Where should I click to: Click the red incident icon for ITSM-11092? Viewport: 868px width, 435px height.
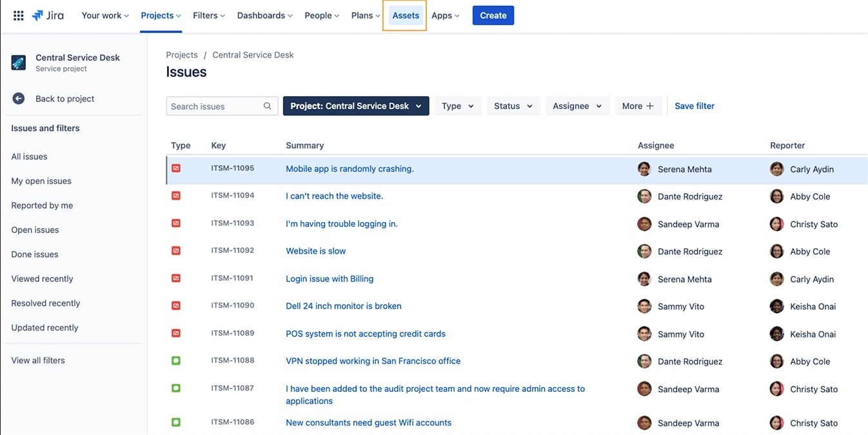point(175,250)
